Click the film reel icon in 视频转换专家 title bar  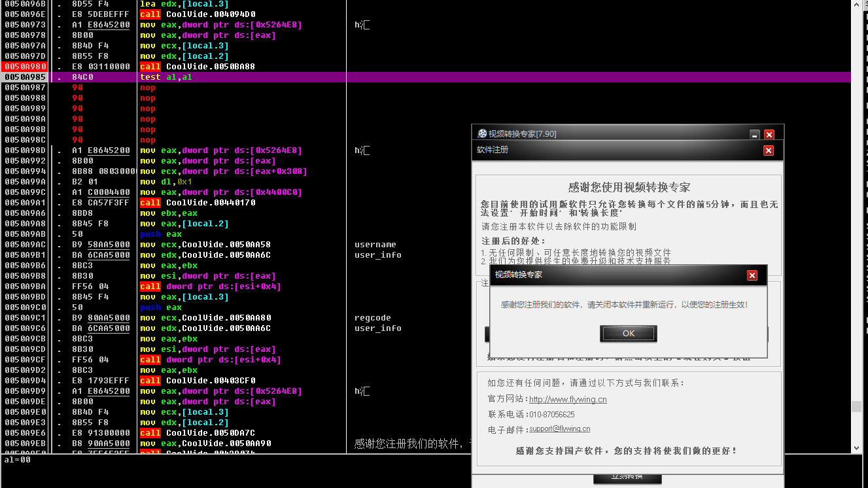click(482, 133)
